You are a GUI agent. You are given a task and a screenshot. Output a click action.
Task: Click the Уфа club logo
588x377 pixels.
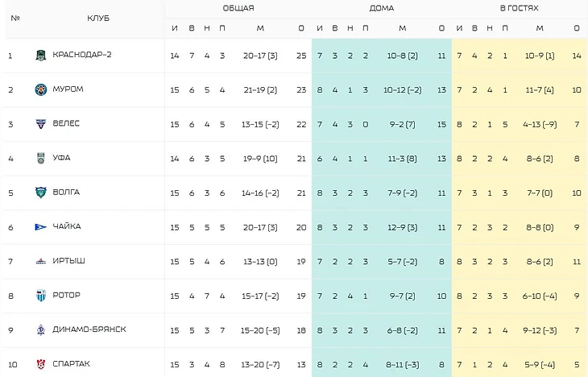40,158
